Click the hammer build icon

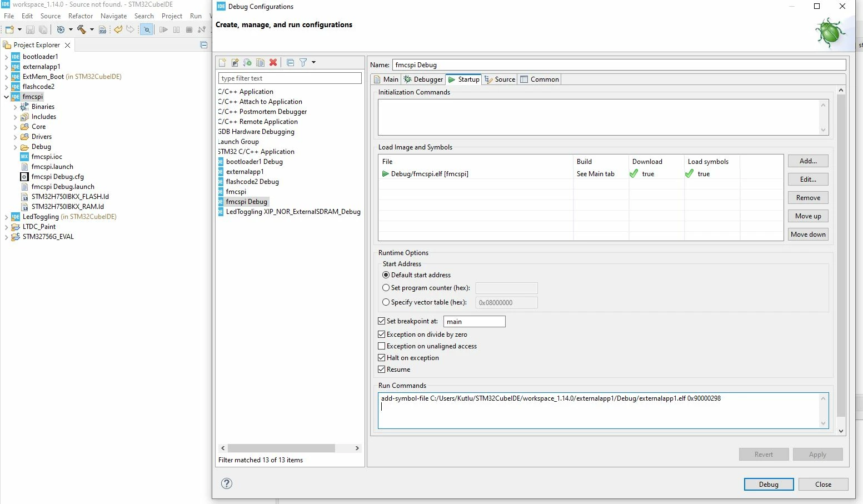(x=82, y=29)
